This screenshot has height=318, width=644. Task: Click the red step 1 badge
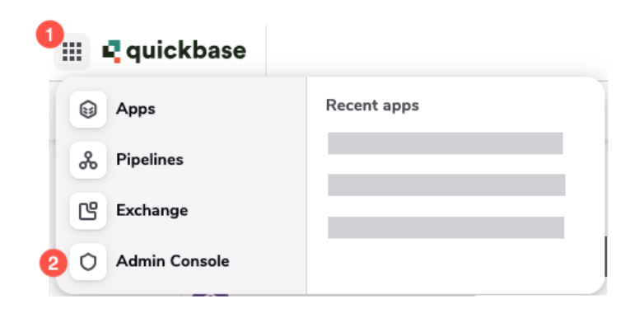tap(49, 35)
